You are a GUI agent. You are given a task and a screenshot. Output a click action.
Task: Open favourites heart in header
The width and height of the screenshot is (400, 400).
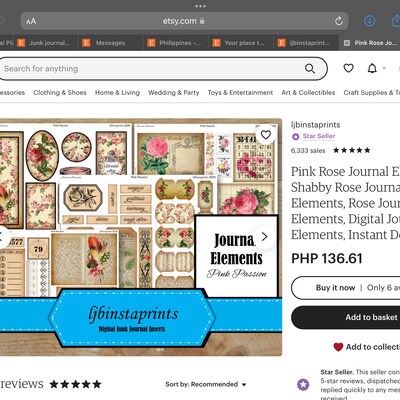[x=348, y=68]
